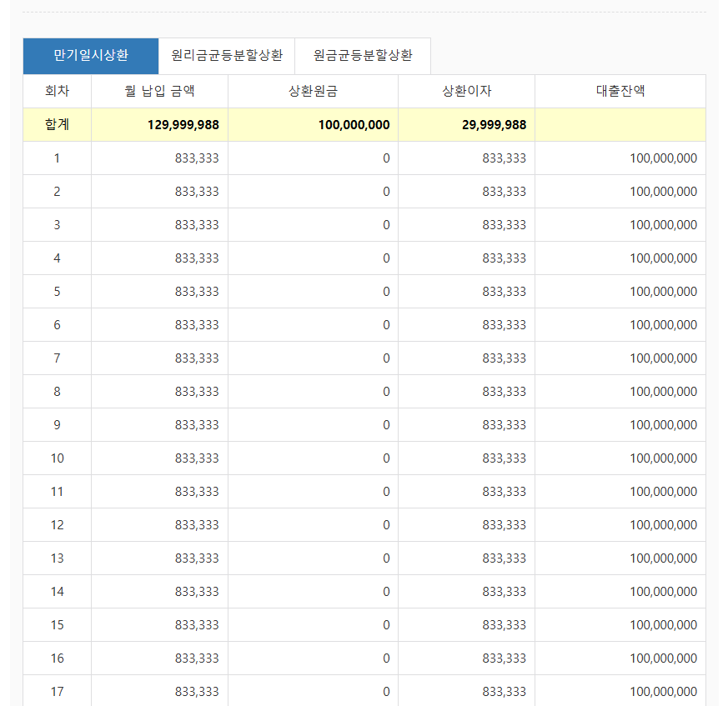Click monthly payment 833,333 in row 1
This screenshot has height=706, width=728.
[197, 158]
